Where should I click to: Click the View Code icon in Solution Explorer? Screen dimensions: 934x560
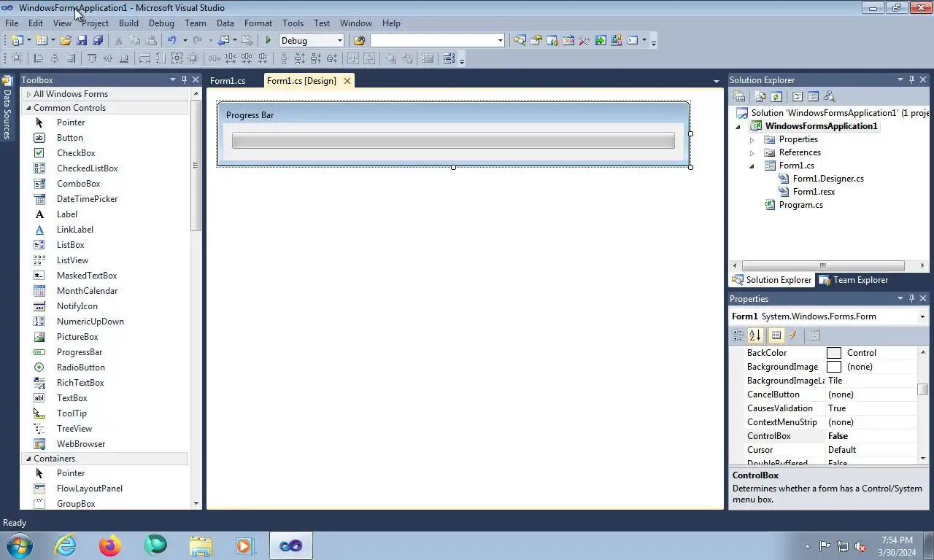click(x=798, y=96)
